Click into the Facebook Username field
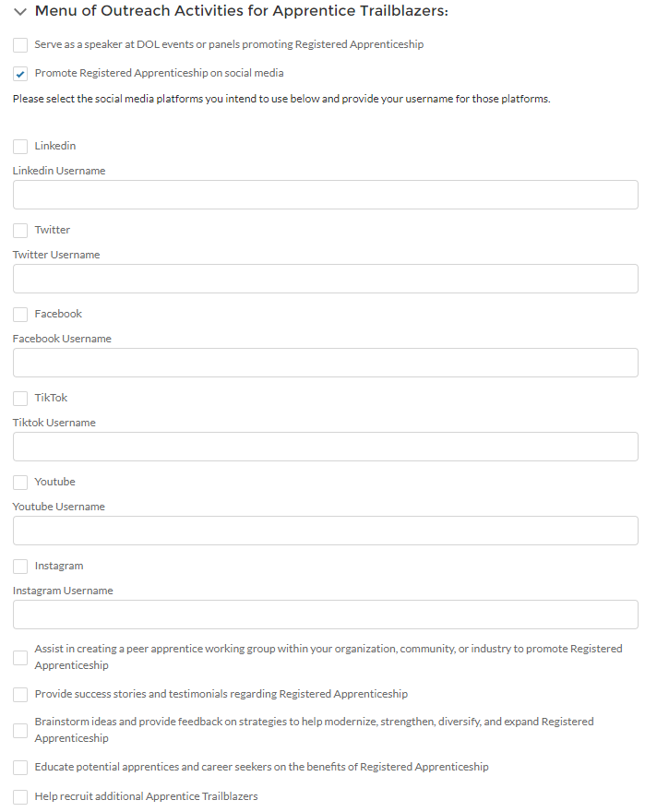 [x=325, y=363]
